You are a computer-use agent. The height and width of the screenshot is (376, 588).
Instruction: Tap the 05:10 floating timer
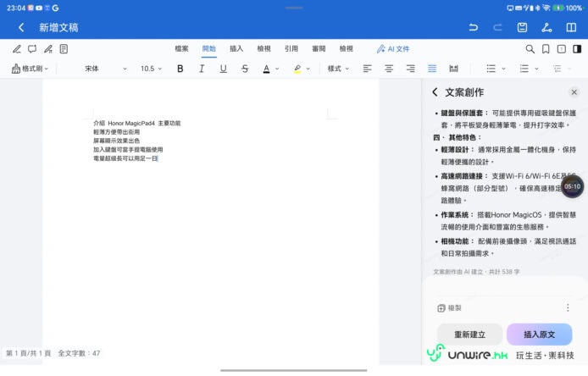pyautogui.click(x=572, y=186)
